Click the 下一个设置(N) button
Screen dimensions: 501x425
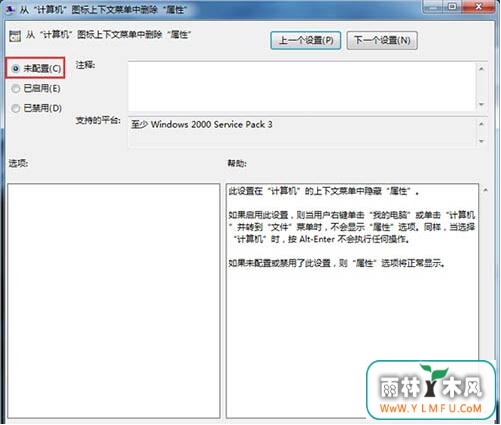coord(382,41)
